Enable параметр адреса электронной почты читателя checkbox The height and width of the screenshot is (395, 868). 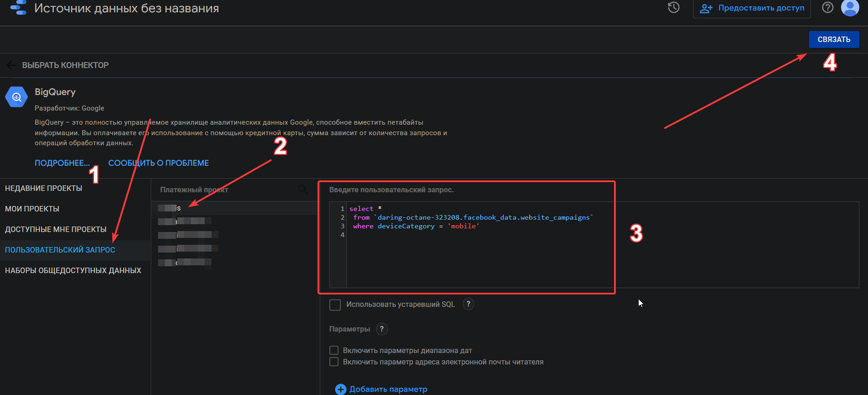(x=334, y=362)
